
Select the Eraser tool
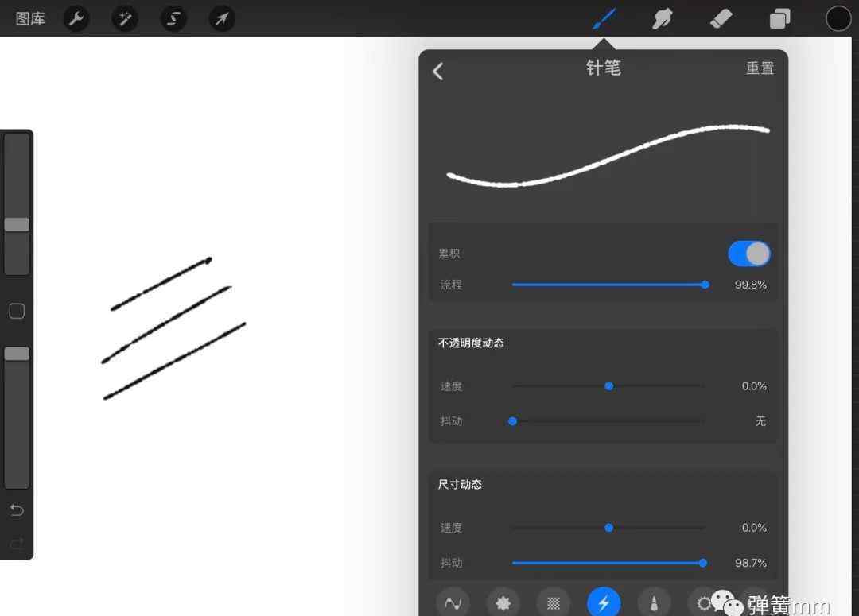[x=721, y=18]
